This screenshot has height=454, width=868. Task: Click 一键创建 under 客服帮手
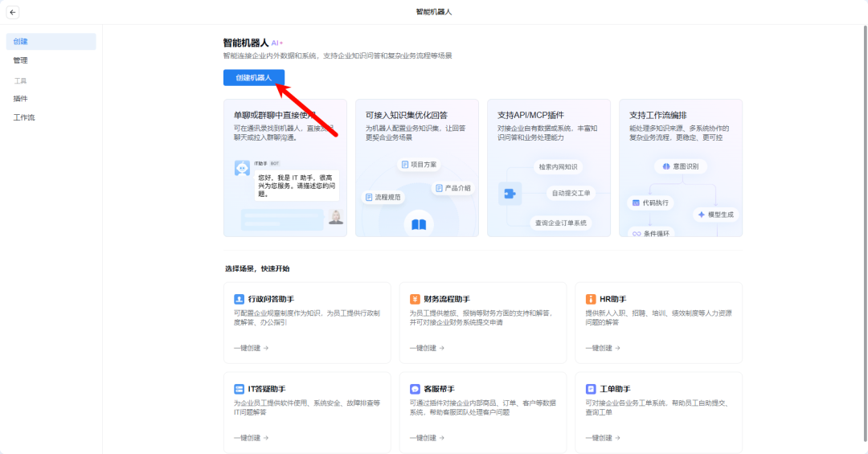click(x=427, y=438)
